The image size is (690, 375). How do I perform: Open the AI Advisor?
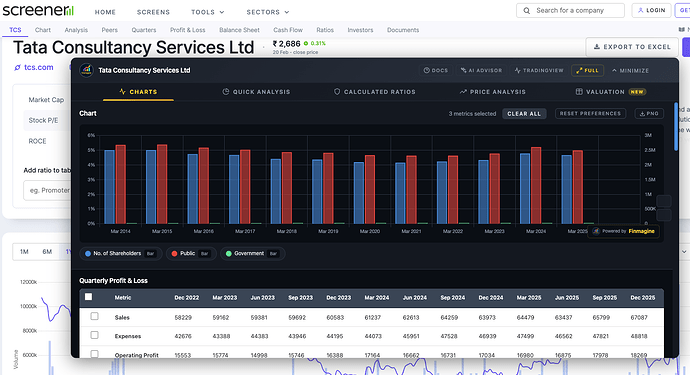click(x=481, y=70)
